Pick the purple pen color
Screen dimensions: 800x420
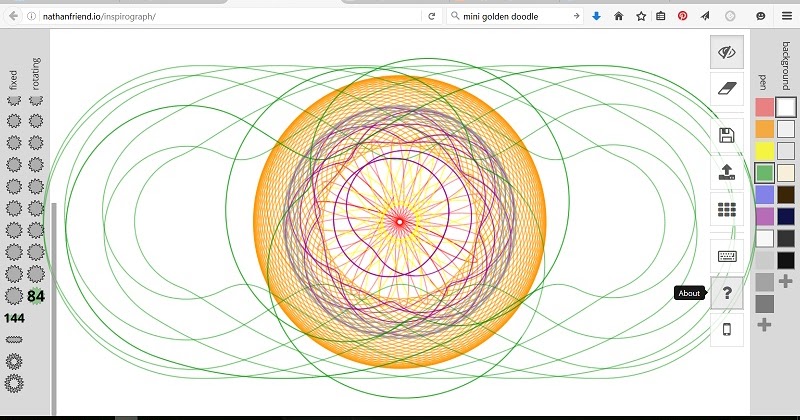coord(764,216)
